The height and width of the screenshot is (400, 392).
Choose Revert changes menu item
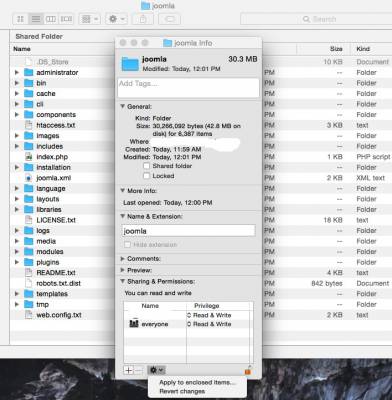[x=197, y=391]
